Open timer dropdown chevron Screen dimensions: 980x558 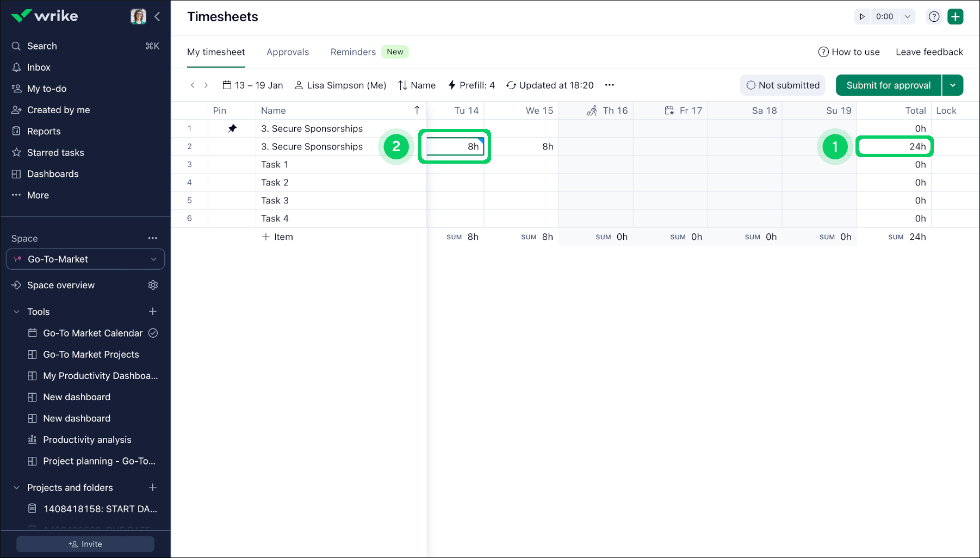[x=907, y=17]
